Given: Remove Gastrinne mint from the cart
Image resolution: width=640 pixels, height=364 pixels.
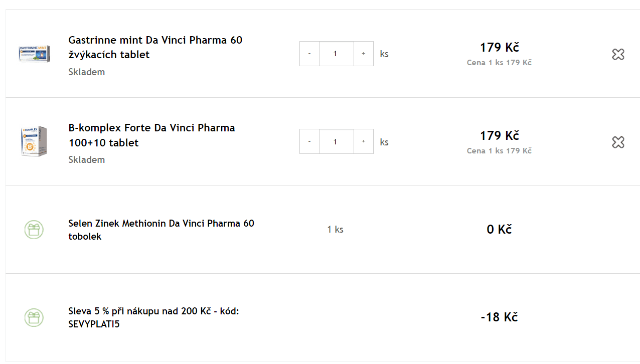Looking at the screenshot, I should pyautogui.click(x=618, y=54).
